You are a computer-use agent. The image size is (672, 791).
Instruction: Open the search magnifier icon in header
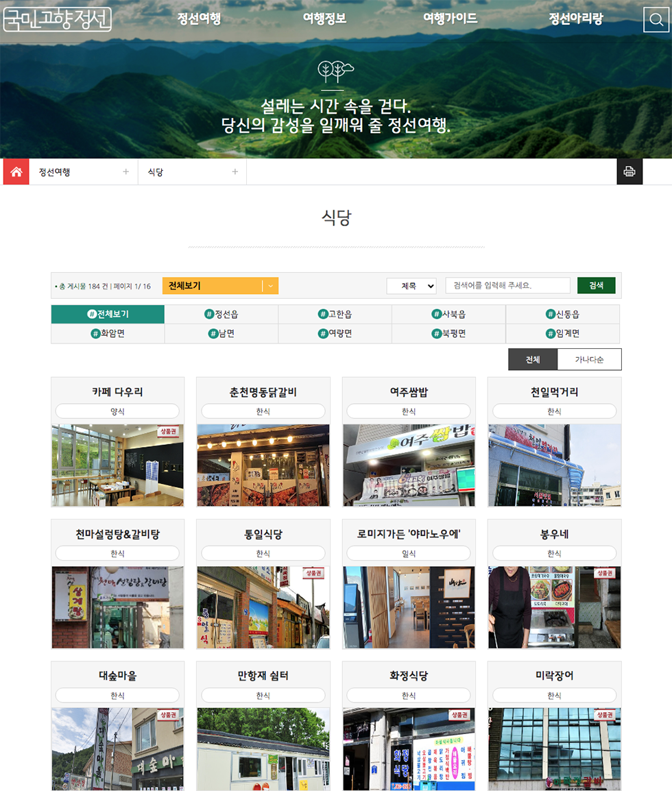click(x=656, y=20)
